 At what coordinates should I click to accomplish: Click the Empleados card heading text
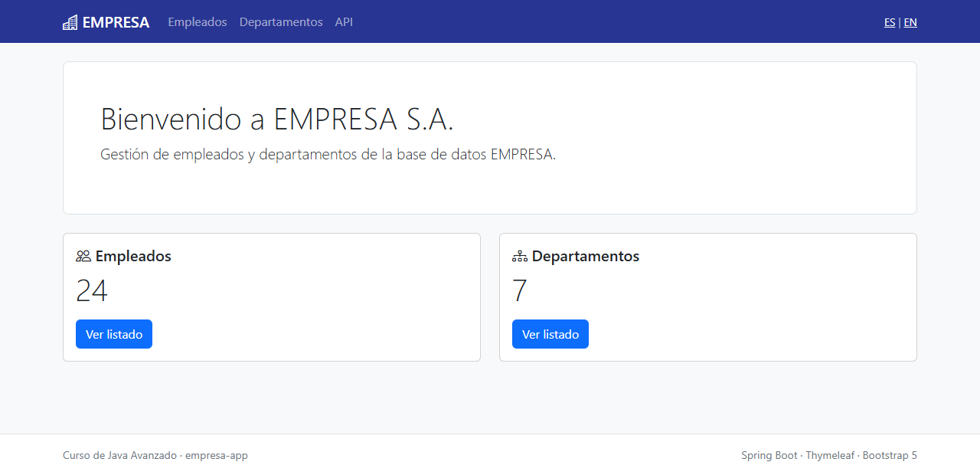click(x=133, y=256)
